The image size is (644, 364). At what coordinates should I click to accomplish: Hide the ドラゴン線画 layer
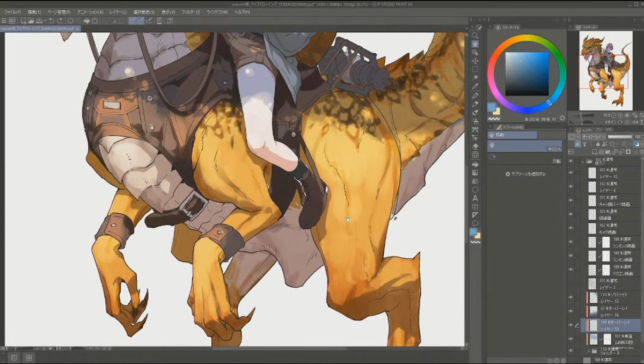570,270
